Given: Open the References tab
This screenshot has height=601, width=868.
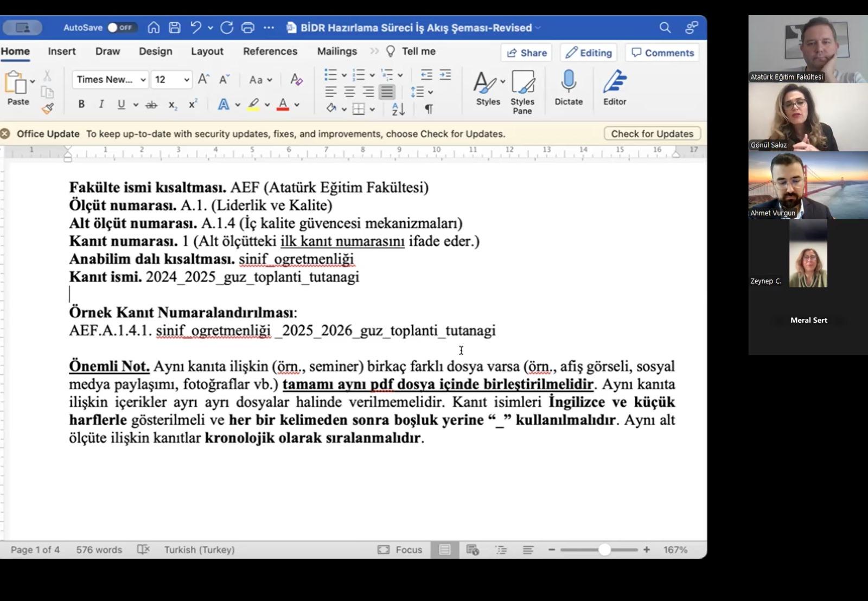Looking at the screenshot, I should [270, 52].
